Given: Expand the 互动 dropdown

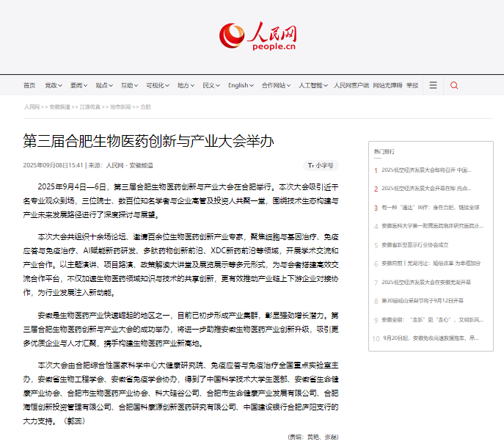Looking at the screenshot, I should pos(130,85).
